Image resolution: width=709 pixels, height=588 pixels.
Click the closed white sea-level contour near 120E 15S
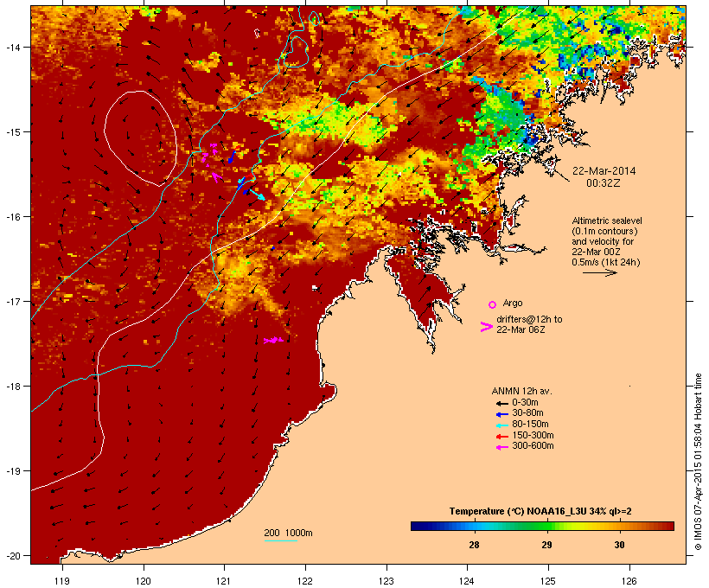tap(140, 138)
